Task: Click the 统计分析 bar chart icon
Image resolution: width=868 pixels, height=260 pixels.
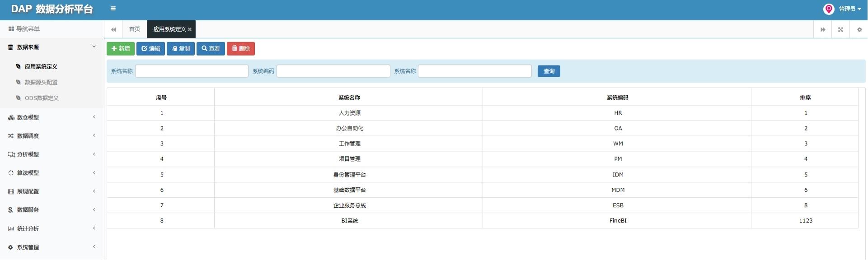Action: pyautogui.click(x=11, y=229)
